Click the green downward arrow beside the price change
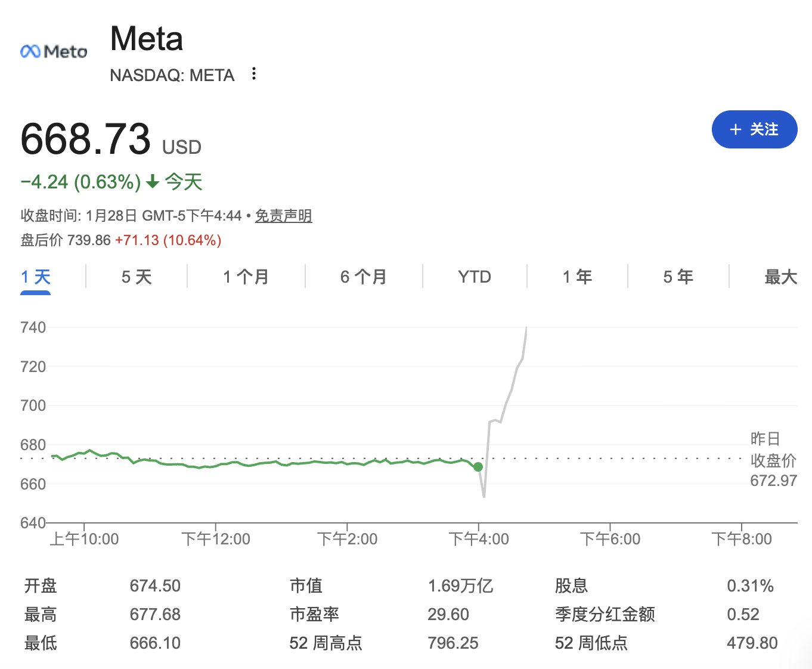The width and height of the screenshot is (812, 669). (x=152, y=182)
